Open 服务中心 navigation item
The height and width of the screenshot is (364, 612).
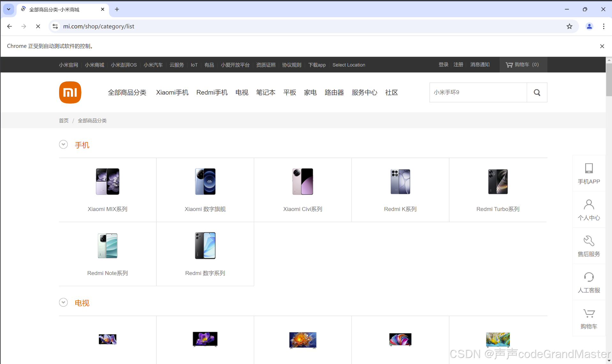coord(365,93)
